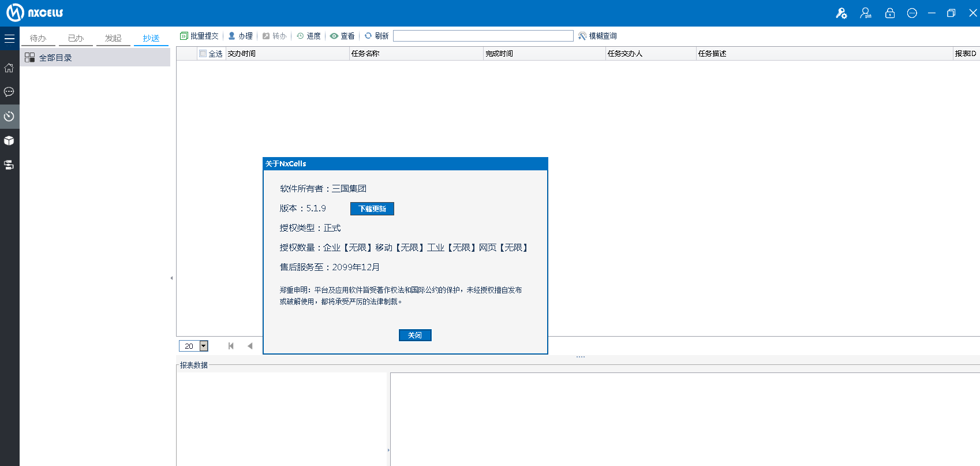Switch to 抄送 tab

[x=151, y=38]
